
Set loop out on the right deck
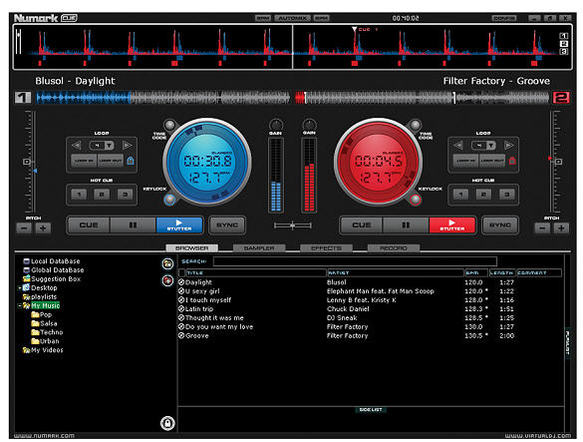[x=492, y=161]
